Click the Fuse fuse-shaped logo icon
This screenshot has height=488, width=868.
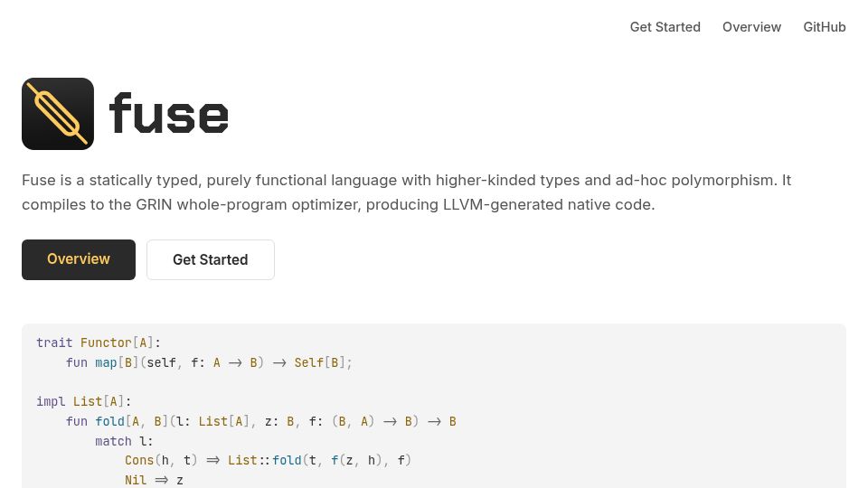pyautogui.click(x=58, y=114)
